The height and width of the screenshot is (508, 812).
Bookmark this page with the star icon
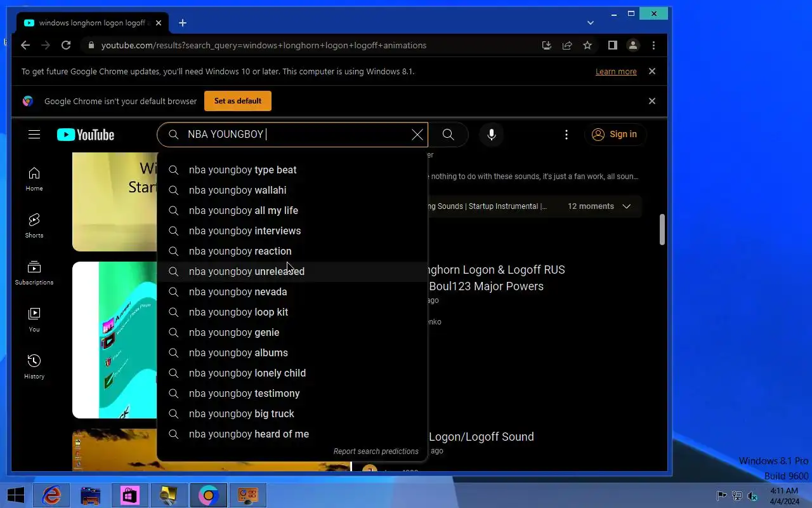(587, 45)
